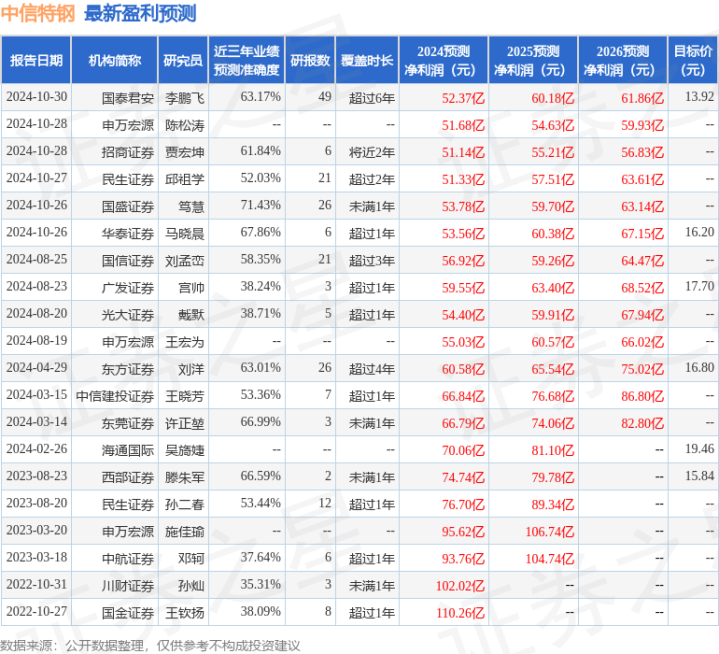
Task: Click the 近三年业绩预测准确度 header
Action: tap(247, 60)
